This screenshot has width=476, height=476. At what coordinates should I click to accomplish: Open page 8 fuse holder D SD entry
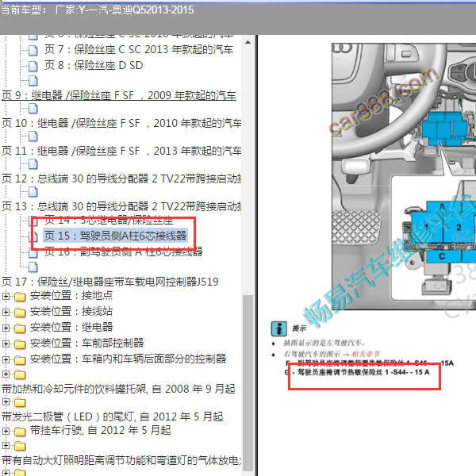pos(94,65)
